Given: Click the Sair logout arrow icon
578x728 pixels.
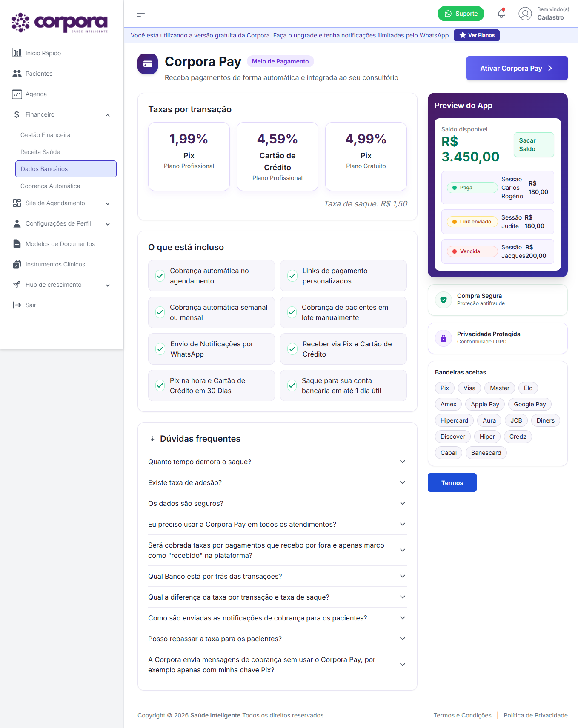Looking at the screenshot, I should pos(17,305).
